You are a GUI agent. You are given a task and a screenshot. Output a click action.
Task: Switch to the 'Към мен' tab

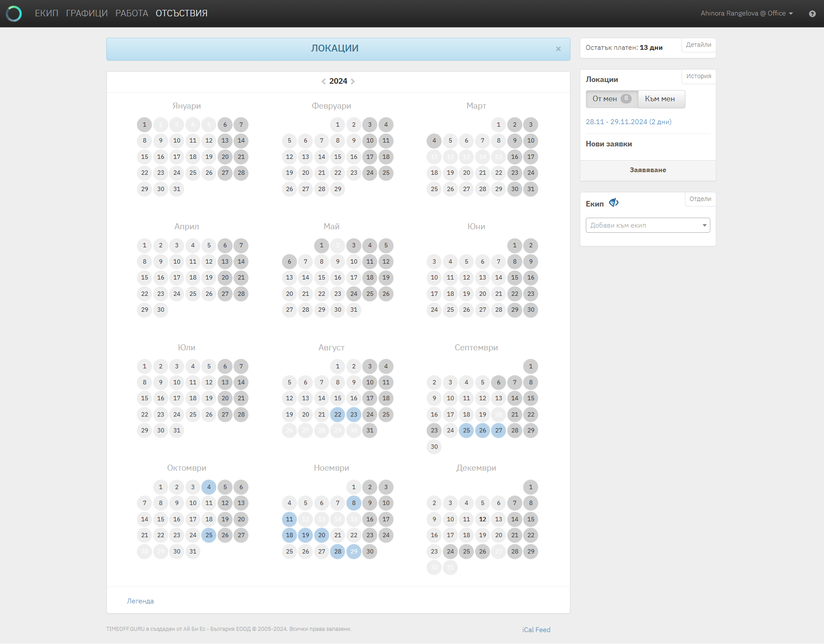click(x=661, y=99)
